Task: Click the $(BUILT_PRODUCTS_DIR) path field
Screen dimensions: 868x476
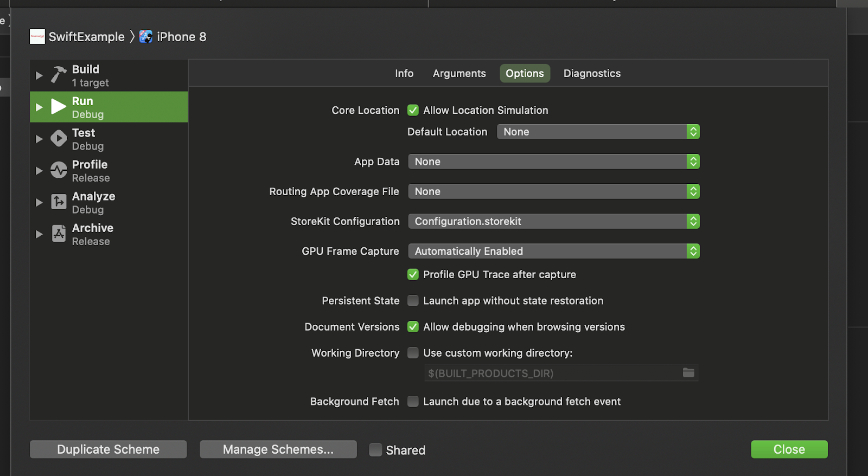Action: pos(561,373)
